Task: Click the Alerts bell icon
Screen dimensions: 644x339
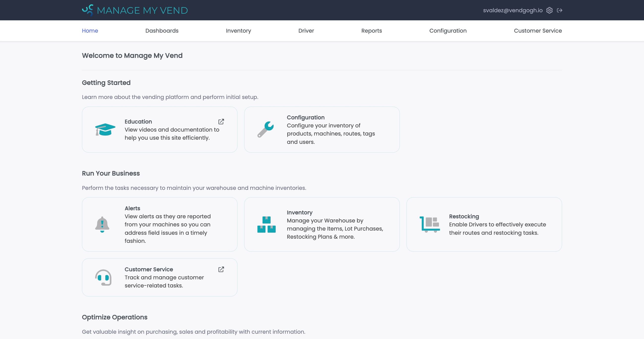Action: pos(102,224)
